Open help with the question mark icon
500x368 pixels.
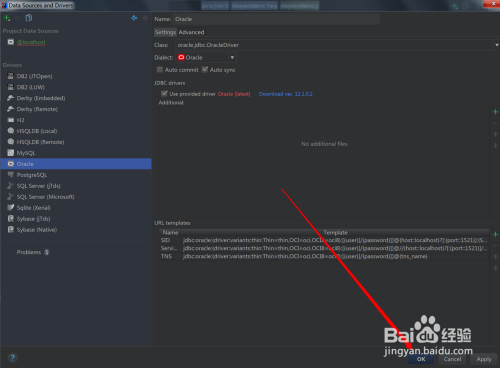point(12,358)
